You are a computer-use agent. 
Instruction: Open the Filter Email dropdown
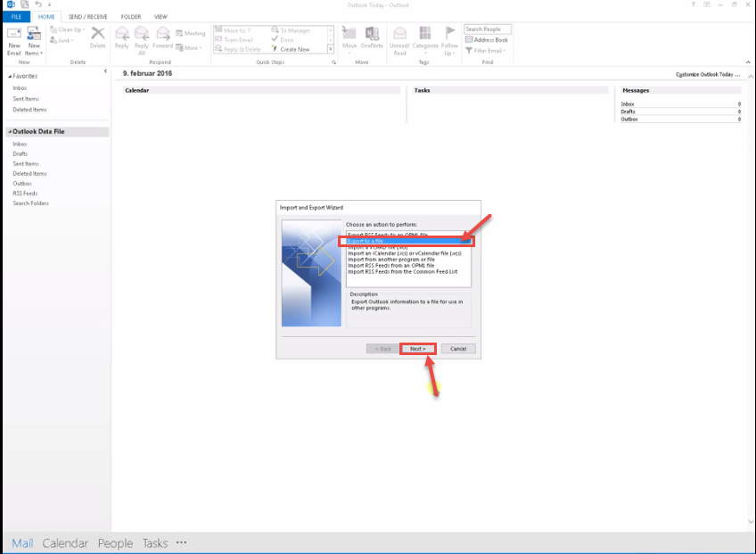click(485, 50)
